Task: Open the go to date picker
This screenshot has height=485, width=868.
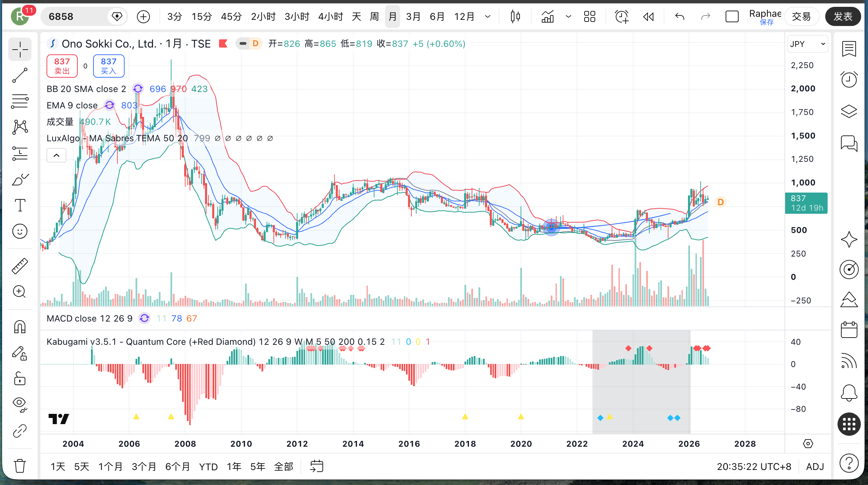Action: pos(317,467)
